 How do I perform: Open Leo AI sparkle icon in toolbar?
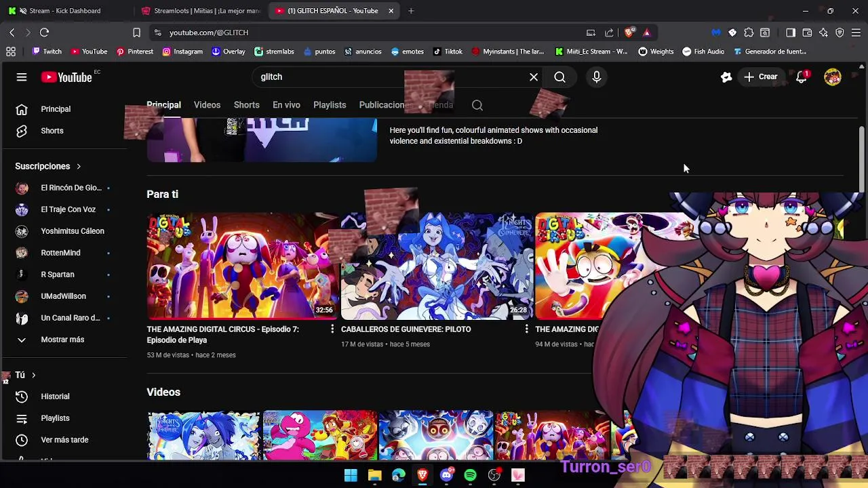823,33
